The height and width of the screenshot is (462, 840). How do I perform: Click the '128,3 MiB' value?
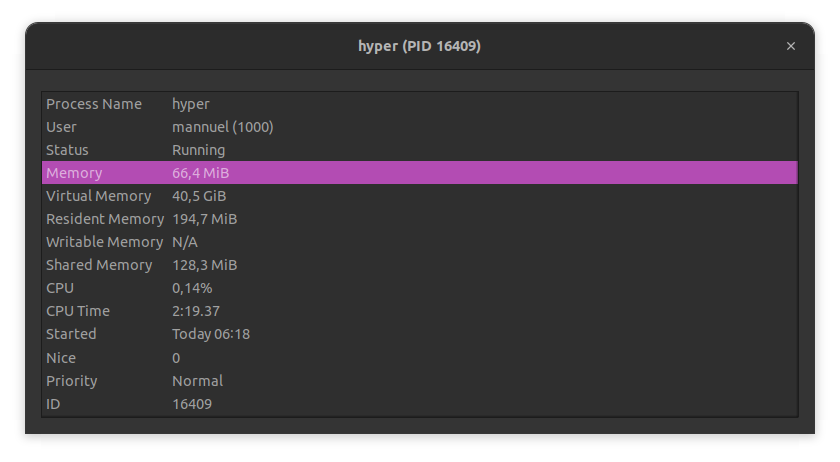(x=205, y=265)
